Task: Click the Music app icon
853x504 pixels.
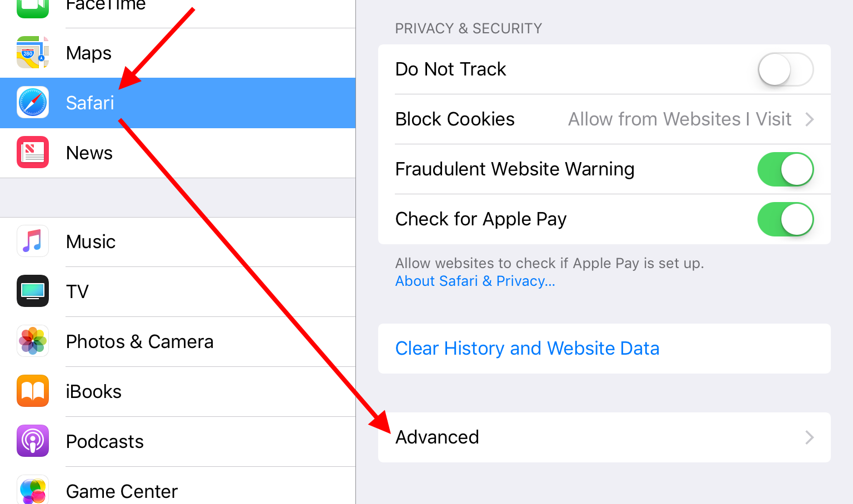Action: pos(32,241)
